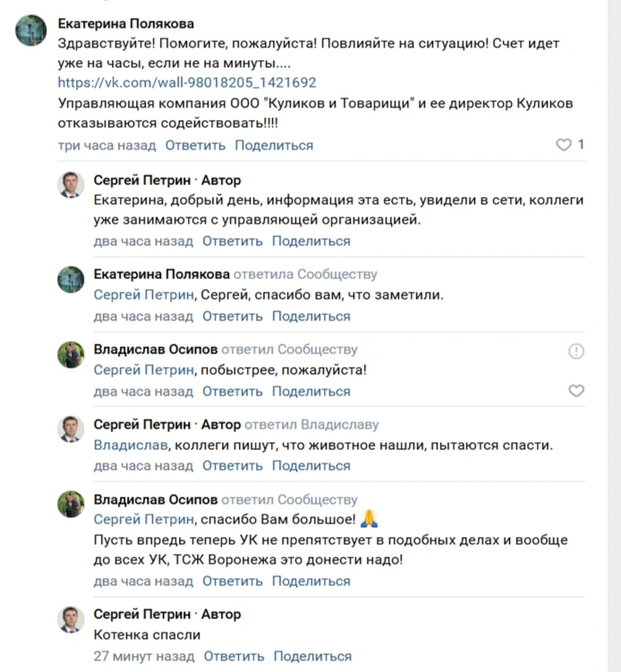Click "Сергей Петрин" mention in Ekaterina's thank-you reply
This screenshot has width=621, height=672.
tap(143, 294)
